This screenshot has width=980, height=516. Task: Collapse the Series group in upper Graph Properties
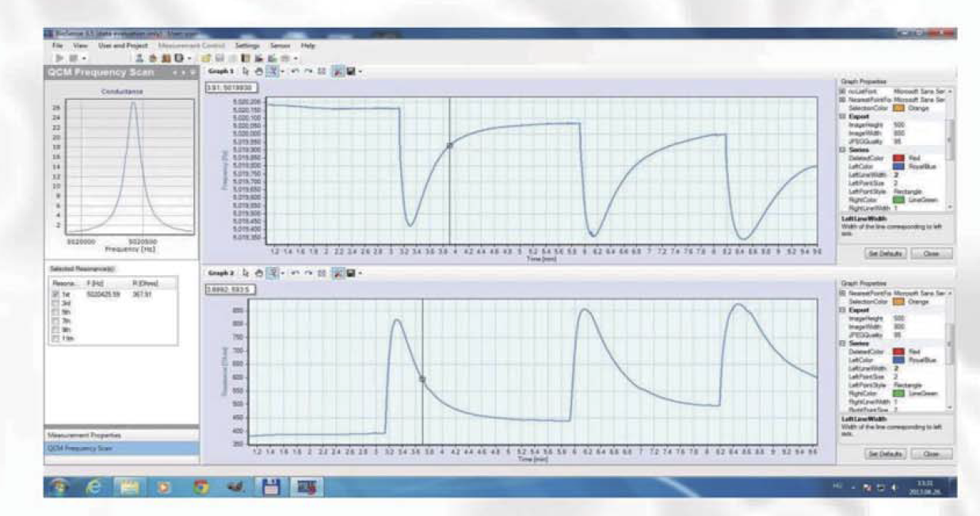point(843,150)
